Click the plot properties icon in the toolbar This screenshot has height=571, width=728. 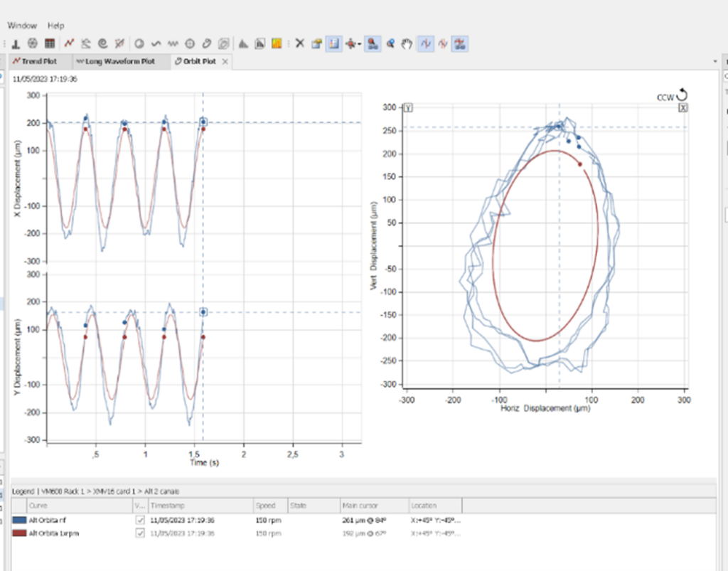pos(316,43)
